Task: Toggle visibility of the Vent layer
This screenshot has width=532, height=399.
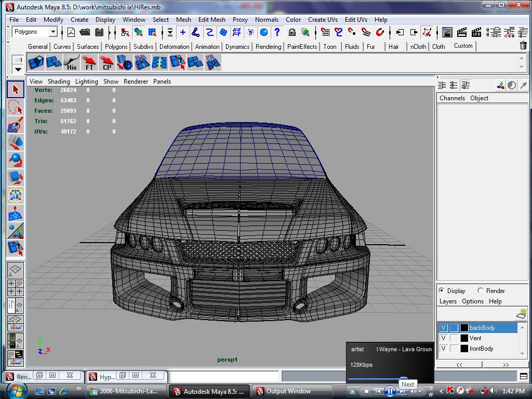Action: 443,338
